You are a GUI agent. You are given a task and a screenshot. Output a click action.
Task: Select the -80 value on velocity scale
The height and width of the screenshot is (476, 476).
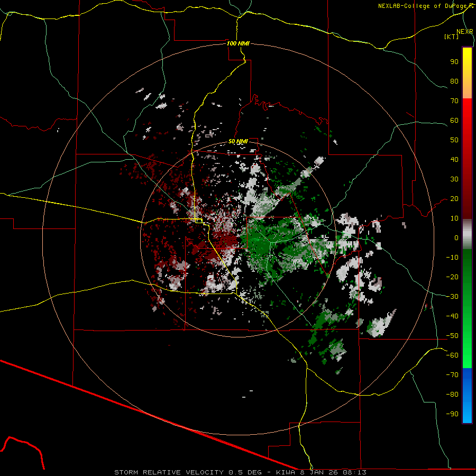click(x=452, y=395)
